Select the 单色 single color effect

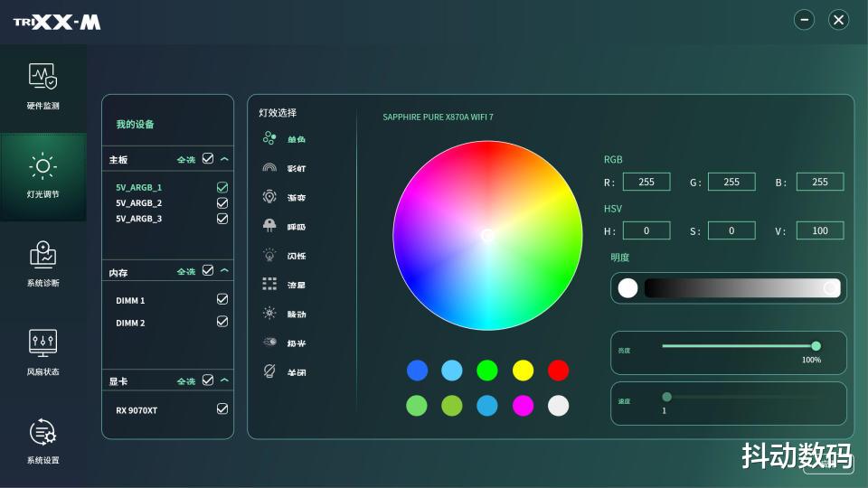tap(284, 138)
